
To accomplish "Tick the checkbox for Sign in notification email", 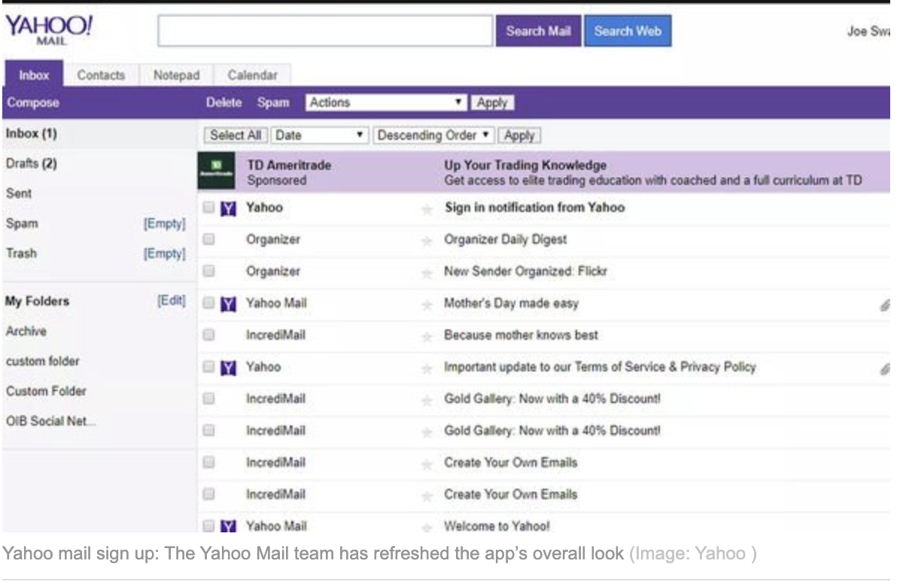I will (x=209, y=208).
